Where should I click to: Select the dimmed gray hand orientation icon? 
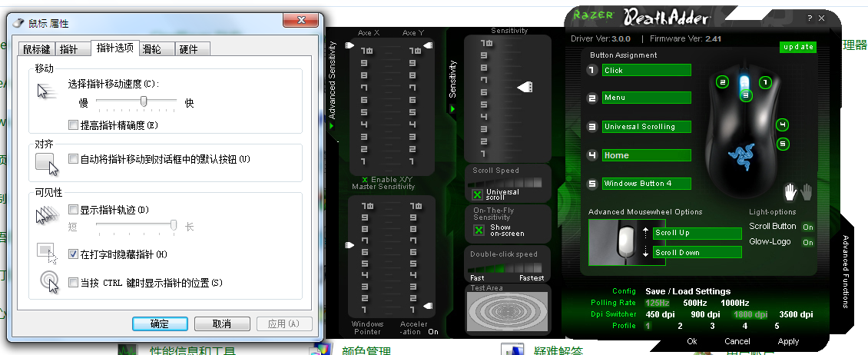coord(807,192)
